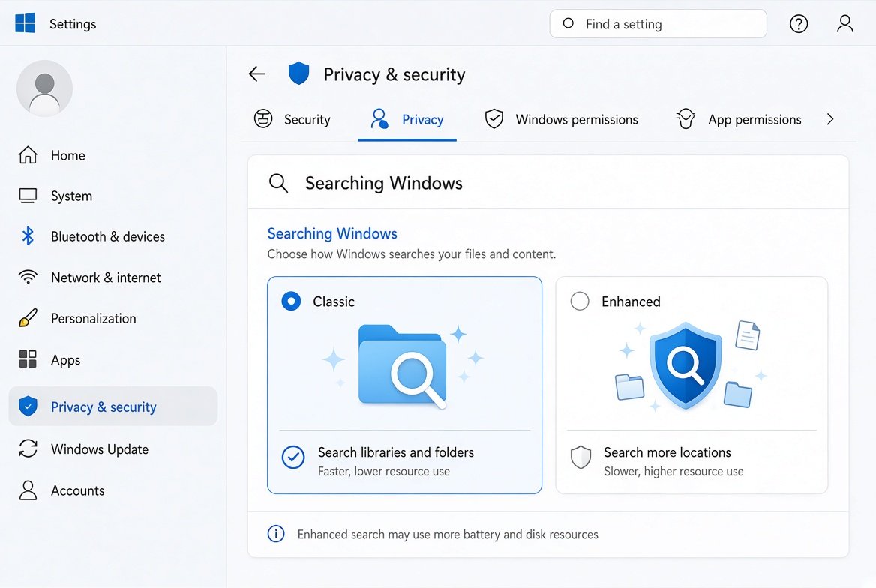Focus the Find a setting search box
Image resolution: width=876 pixels, height=588 pixels.
pos(658,24)
